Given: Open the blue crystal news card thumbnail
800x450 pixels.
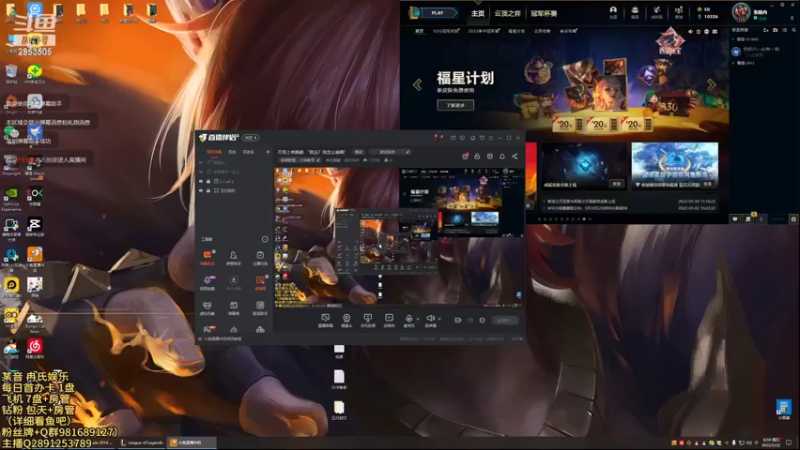Looking at the screenshot, I should [584, 166].
